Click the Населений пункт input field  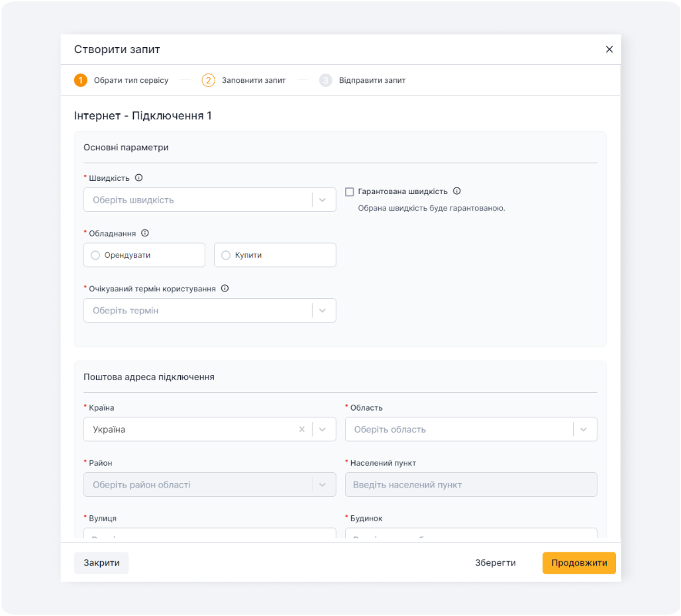470,485
